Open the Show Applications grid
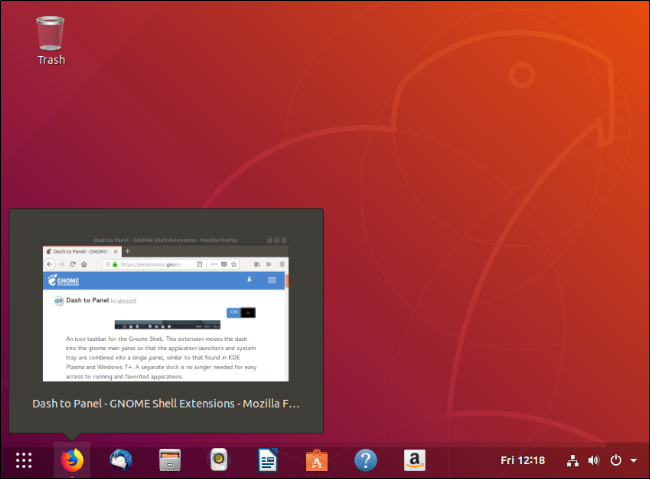The width and height of the screenshot is (650, 479). [x=24, y=460]
